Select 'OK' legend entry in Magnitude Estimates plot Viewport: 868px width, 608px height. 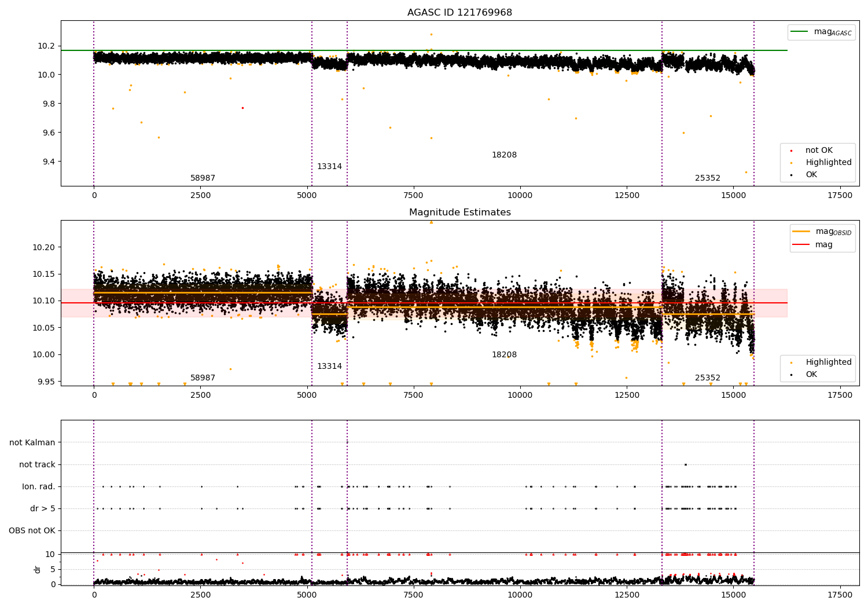(811, 375)
